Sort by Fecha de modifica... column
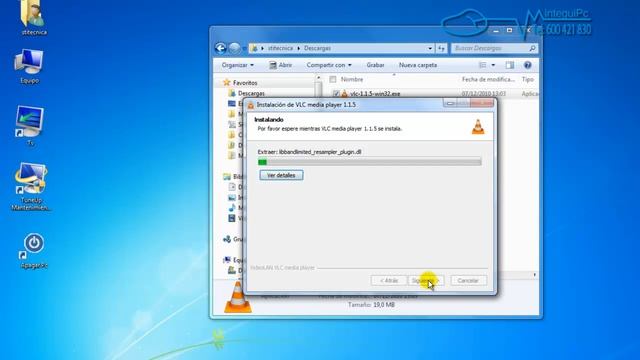This screenshot has width=640, height=360. coord(488,79)
